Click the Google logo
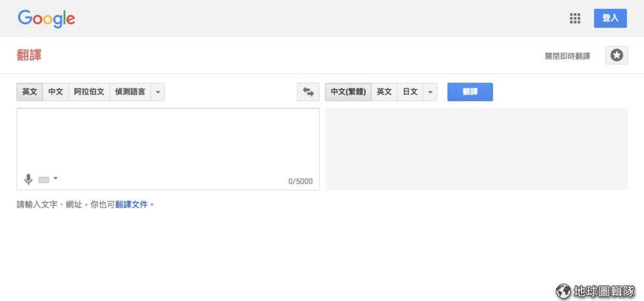The width and height of the screenshot is (644, 301). pyautogui.click(x=46, y=18)
